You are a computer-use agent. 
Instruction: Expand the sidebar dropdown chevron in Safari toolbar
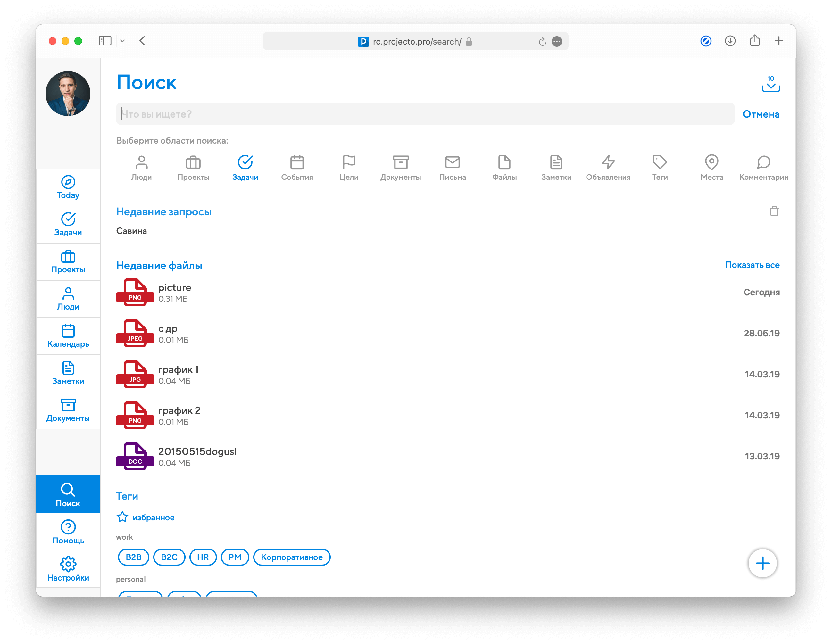click(122, 41)
